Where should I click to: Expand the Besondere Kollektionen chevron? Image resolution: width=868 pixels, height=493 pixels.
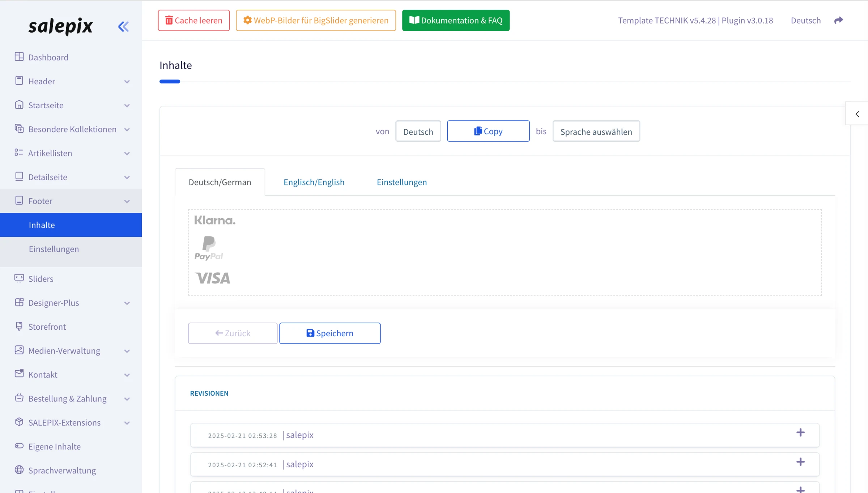coord(127,129)
